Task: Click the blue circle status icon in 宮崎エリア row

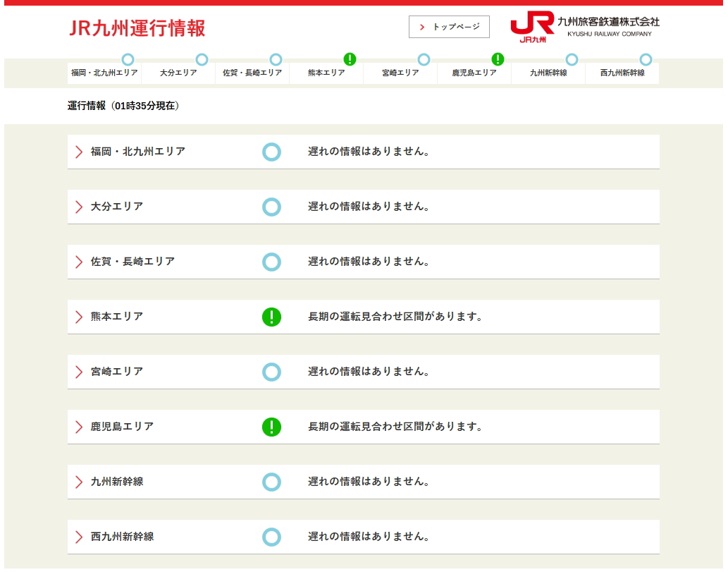Action: 271,372
